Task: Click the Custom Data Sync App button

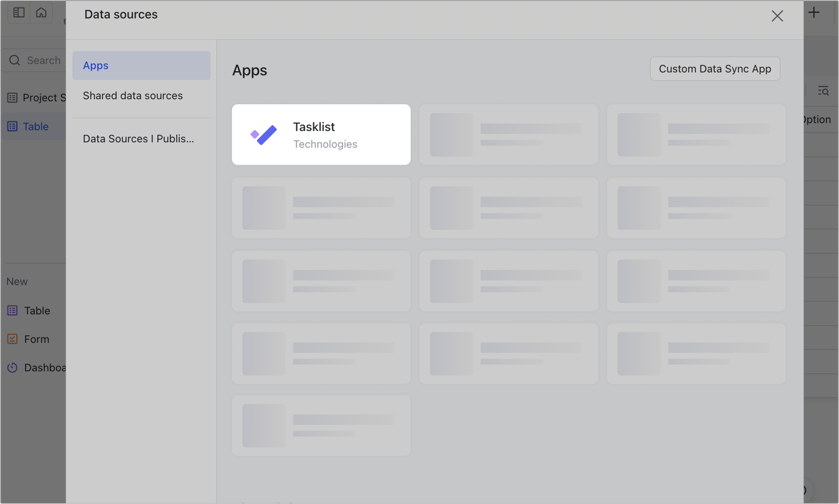Action: [x=714, y=68]
